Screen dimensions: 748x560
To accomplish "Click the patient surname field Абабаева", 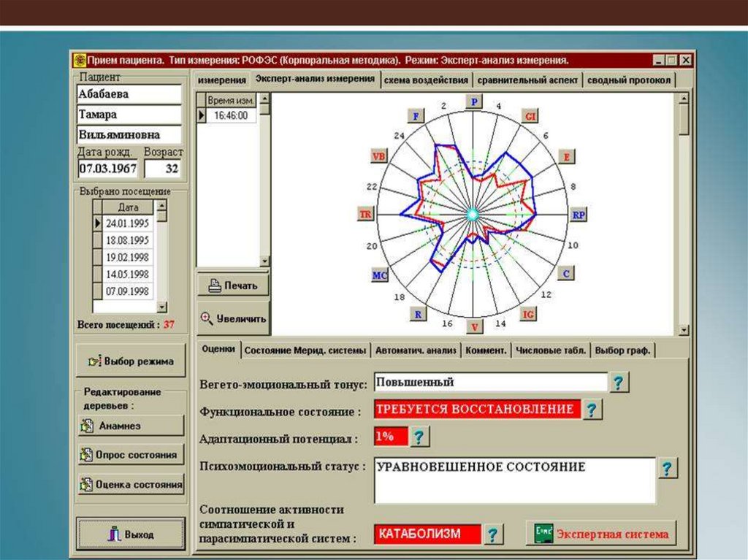I will 129,94.
